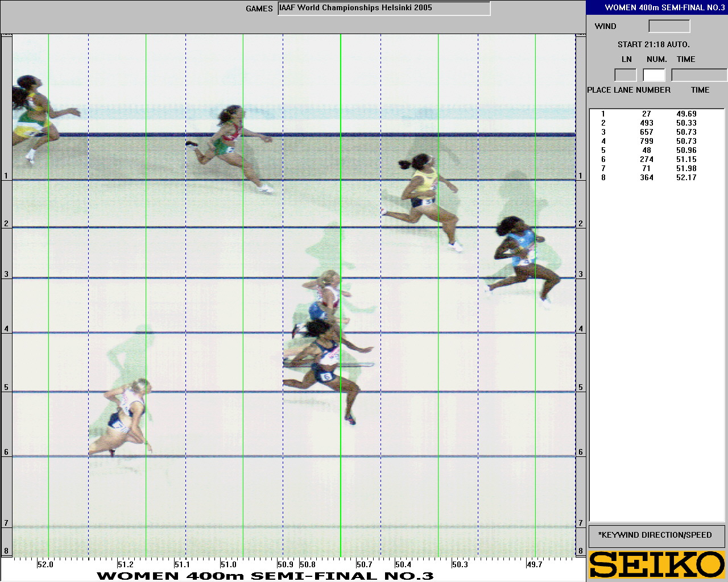728x582 pixels.
Task: Click the 52.0 mark on time scale
Action: click(45, 564)
